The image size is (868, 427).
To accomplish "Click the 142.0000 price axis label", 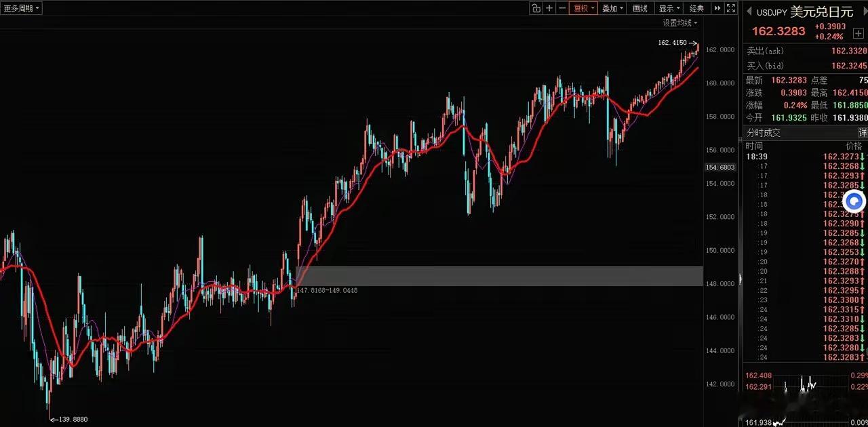I will tap(720, 384).
